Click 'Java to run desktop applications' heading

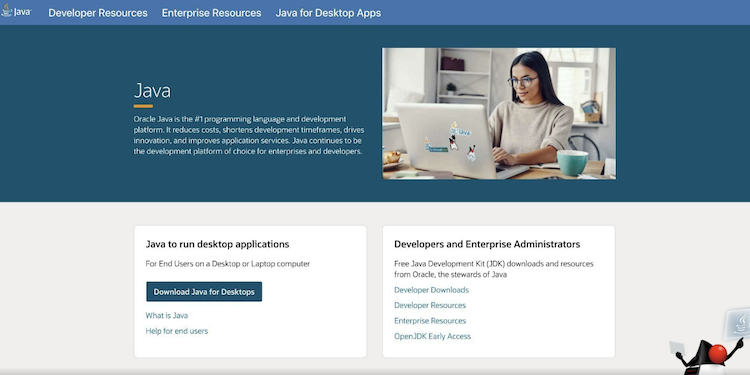point(217,244)
